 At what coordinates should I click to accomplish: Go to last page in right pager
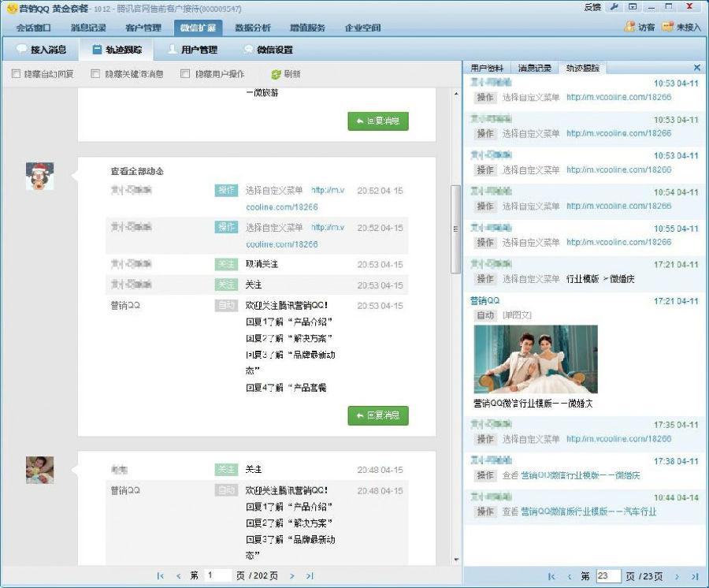pos(695,576)
